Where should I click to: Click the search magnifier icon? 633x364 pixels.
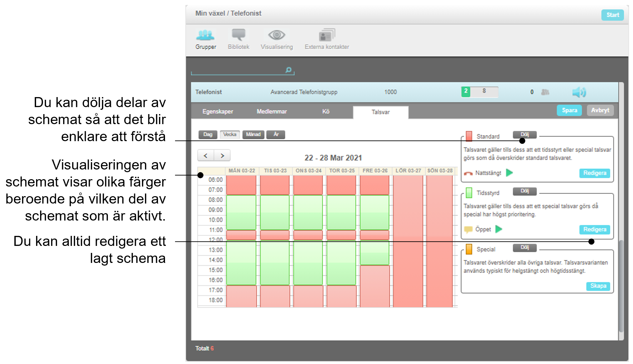pos(288,70)
